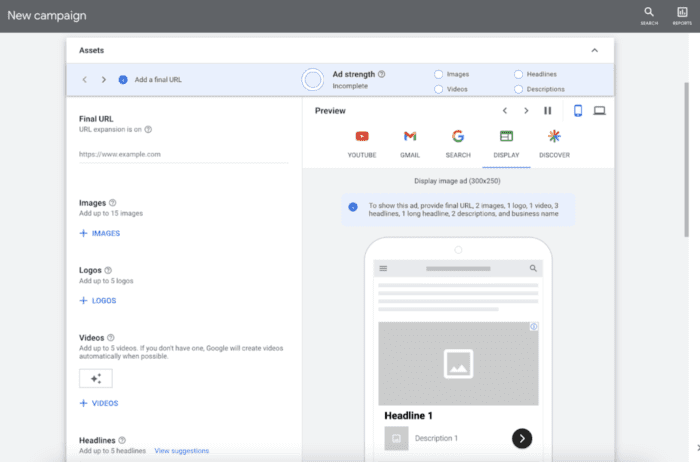The height and width of the screenshot is (462, 700).
Task: Select the Descriptions ad strength indicator
Action: coord(518,89)
